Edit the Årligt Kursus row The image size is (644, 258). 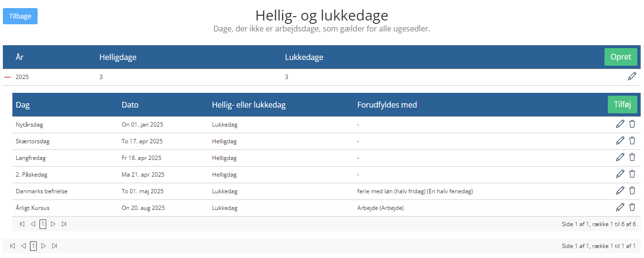coord(620,208)
